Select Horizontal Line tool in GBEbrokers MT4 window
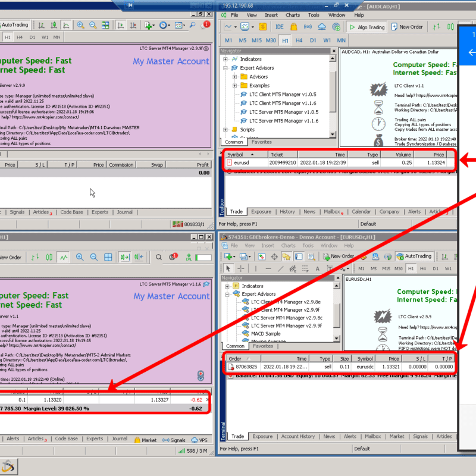 tap(268, 269)
